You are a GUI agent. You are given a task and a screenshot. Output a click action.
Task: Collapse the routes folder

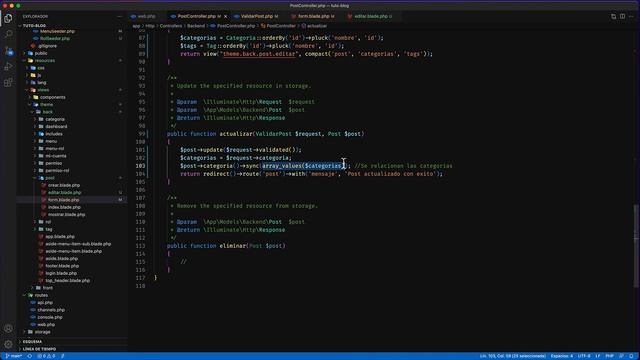(41, 295)
